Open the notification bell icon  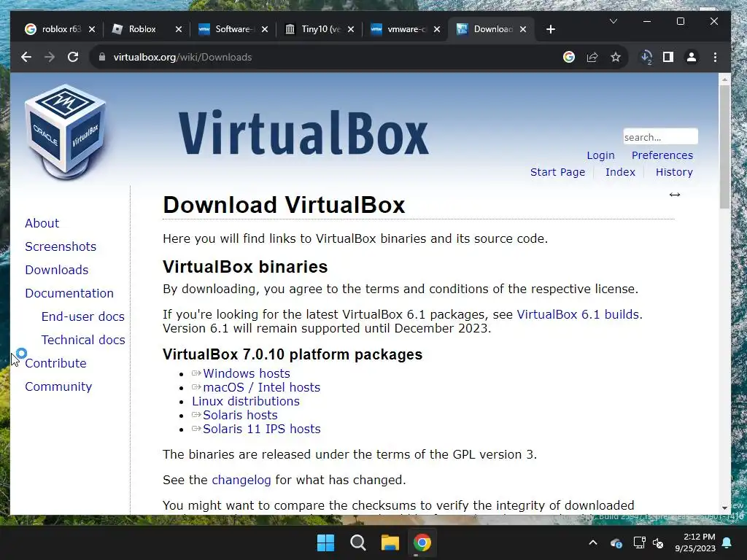(727, 542)
